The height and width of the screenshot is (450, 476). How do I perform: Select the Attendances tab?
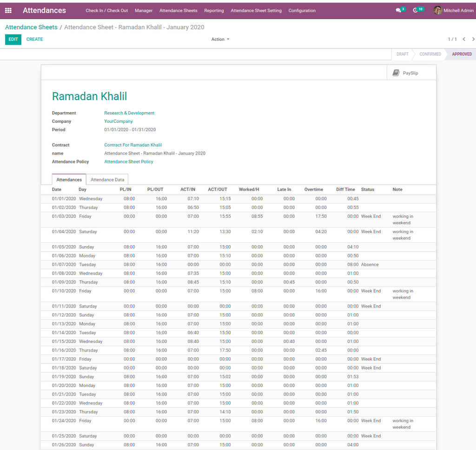(69, 180)
